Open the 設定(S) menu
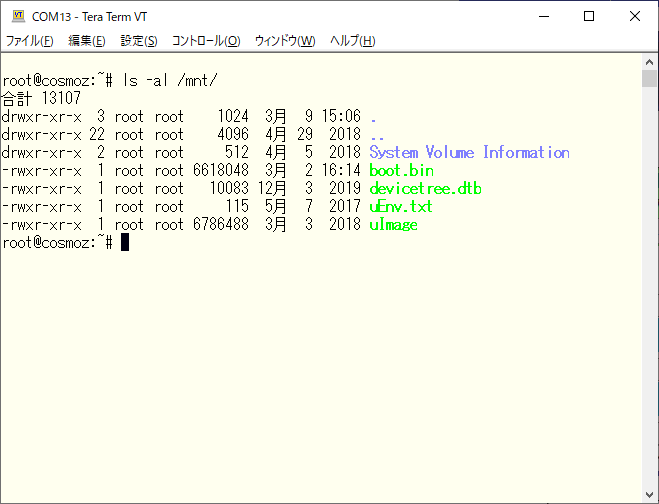Viewport: 659px width, 504px height. point(139,41)
